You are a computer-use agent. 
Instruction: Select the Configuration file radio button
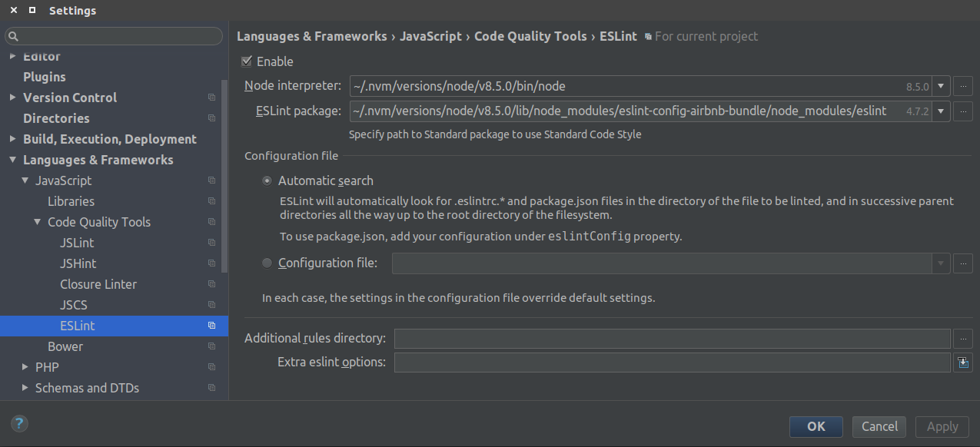coord(267,263)
